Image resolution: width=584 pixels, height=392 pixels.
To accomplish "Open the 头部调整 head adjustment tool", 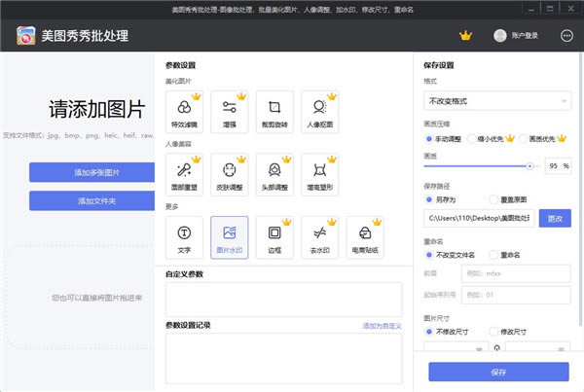I will pos(274,174).
